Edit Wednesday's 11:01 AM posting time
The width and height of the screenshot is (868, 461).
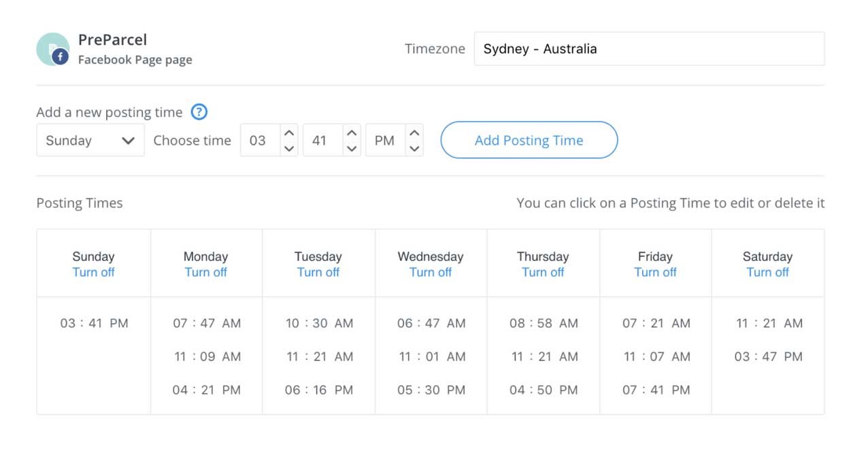click(431, 356)
